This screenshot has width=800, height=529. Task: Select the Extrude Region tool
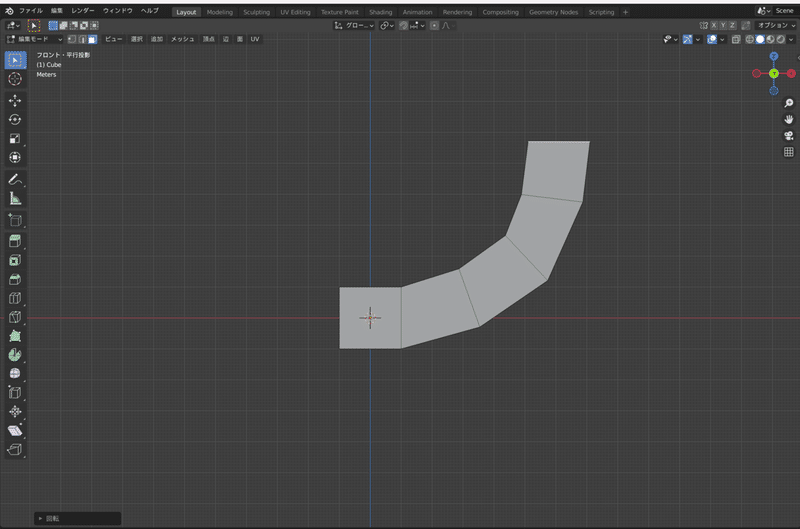click(15, 241)
